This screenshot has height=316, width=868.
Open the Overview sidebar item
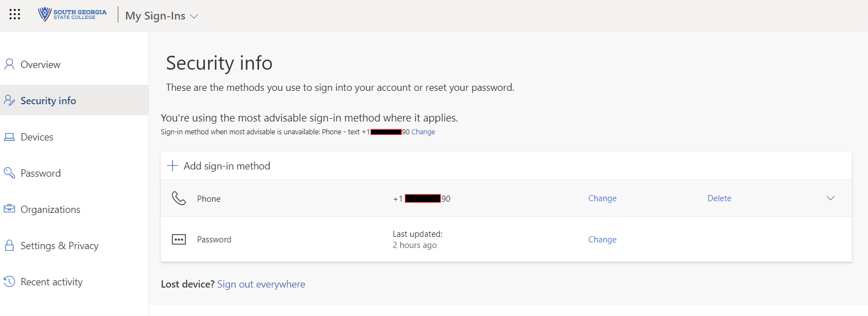tap(40, 65)
